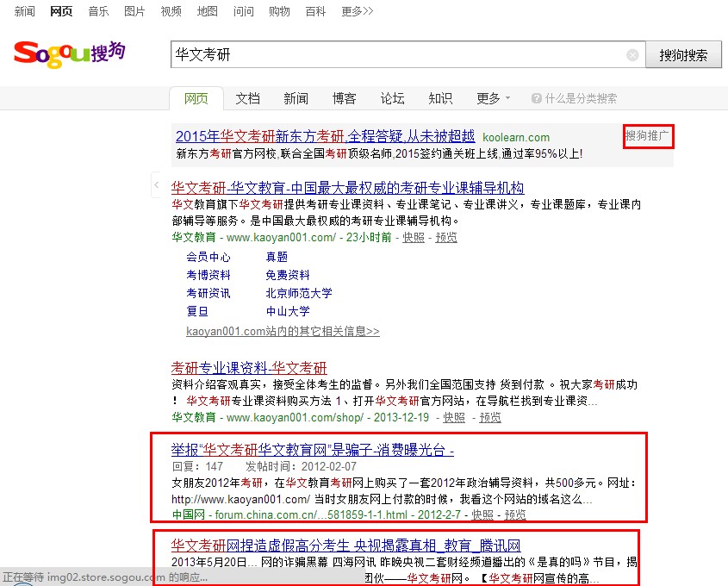Open 华文考研-华文教育 result title
The width and height of the screenshot is (728, 586).
(347, 188)
